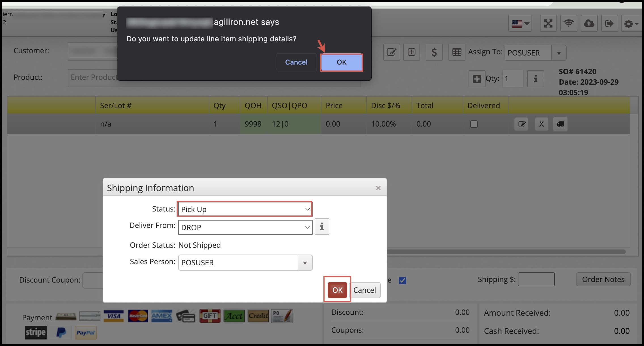Toggle the blue checked checkbox near Shipping
644x346 pixels.
tap(402, 280)
